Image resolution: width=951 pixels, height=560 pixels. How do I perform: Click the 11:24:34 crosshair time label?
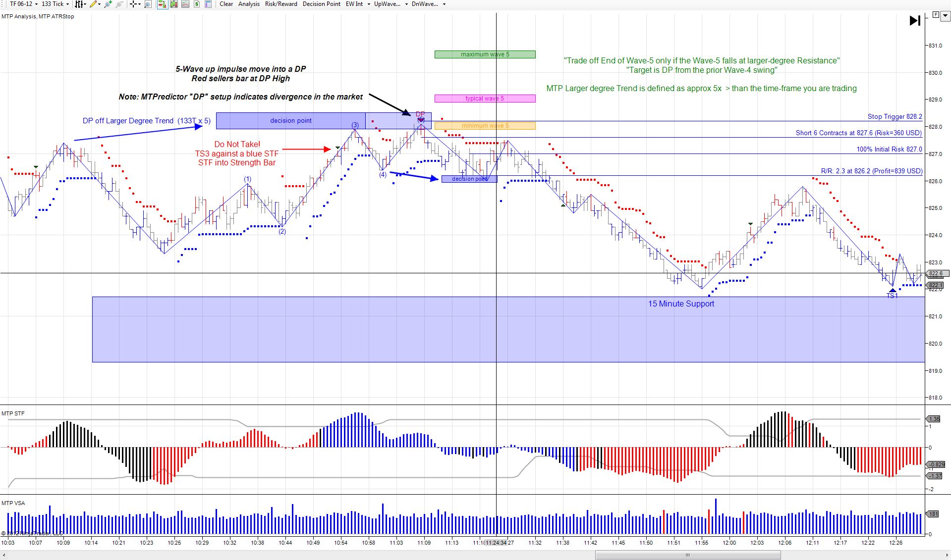pyautogui.click(x=496, y=543)
